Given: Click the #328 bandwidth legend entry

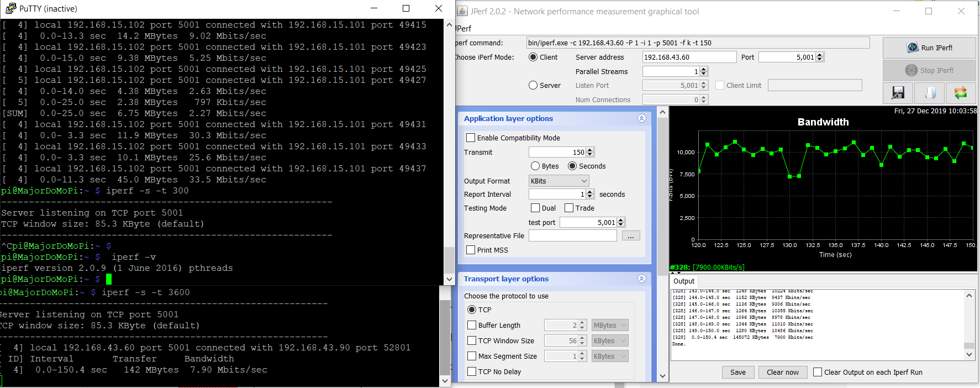Looking at the screenshot, I should (707, 267).
